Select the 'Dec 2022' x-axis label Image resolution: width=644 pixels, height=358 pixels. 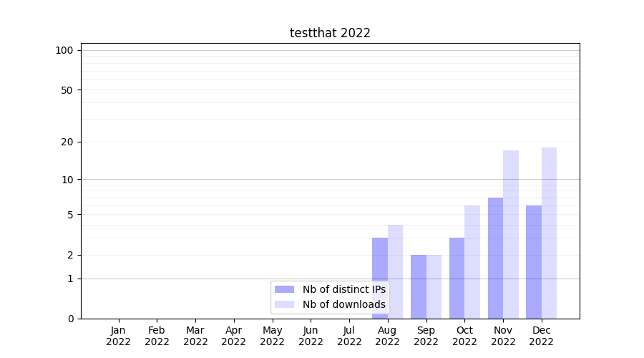542,336
